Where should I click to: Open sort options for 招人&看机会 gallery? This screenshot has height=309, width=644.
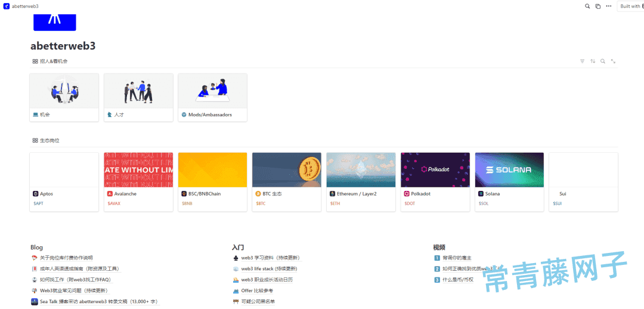pos(593,61)
